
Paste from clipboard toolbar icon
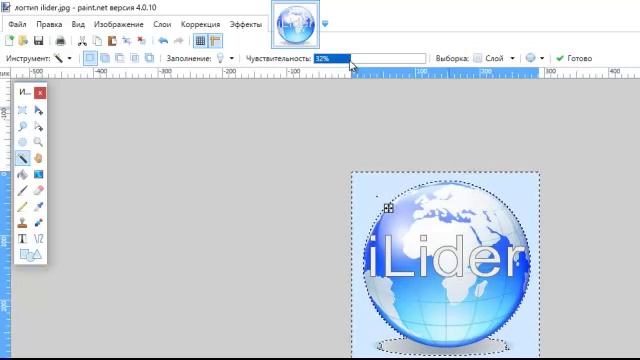[x=112, y=40]
